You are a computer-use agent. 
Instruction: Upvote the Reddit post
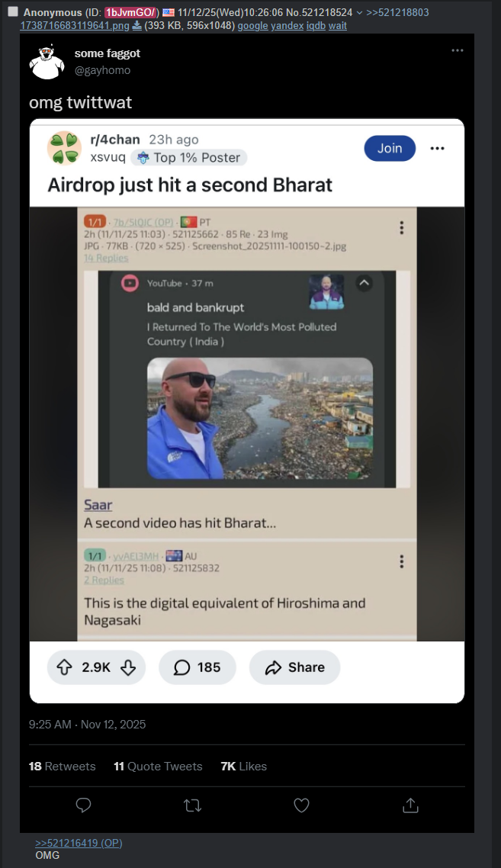pos(65,667)
